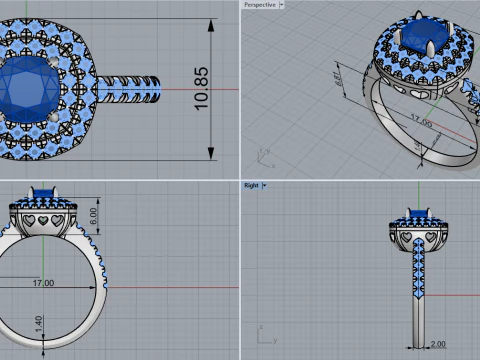Image resolution: width=480 pixels, height=360 pixels.
Task: Select the 2.00 width dimension in Right view
Action: pyautogui.click(x=438, y=344)
